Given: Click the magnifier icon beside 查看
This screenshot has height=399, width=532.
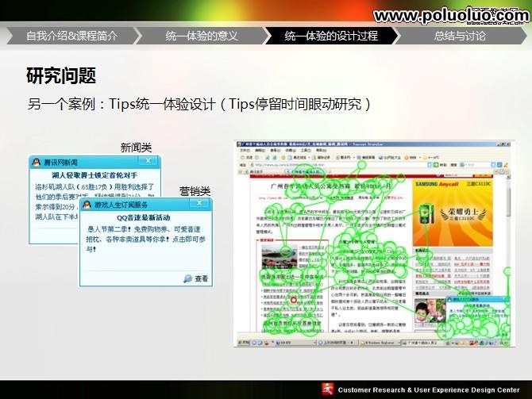Looking at the screenshot, I should (187, 278).
